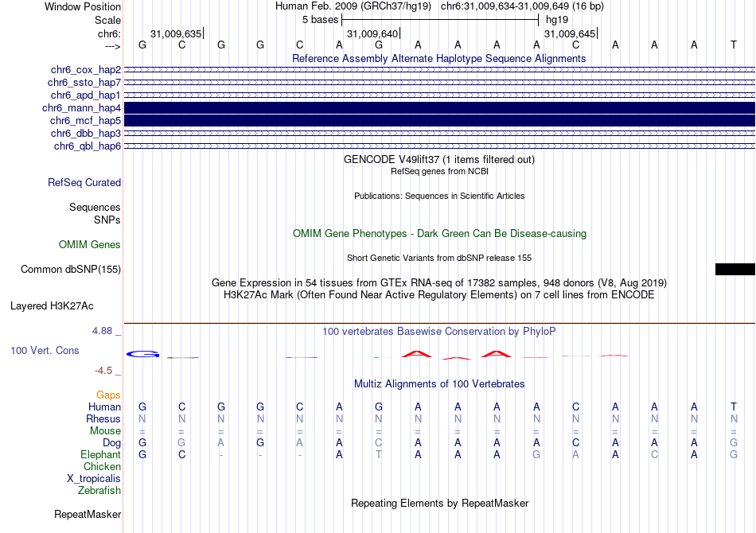Select the Rhesus species label

pyautogui.click(x=103, y=419)
